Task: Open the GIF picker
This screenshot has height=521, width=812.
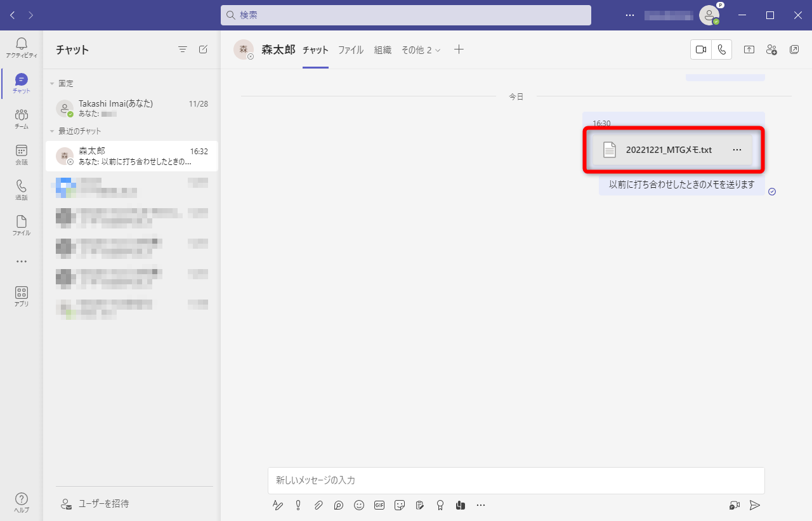Action: (x=379, y=505)
